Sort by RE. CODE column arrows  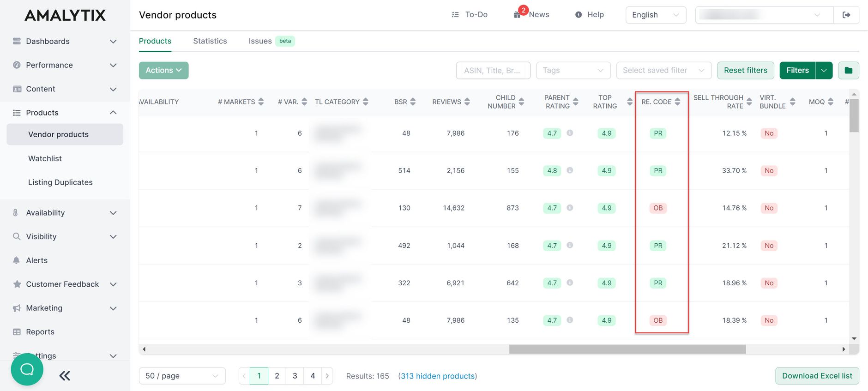[x=678, y=102]
